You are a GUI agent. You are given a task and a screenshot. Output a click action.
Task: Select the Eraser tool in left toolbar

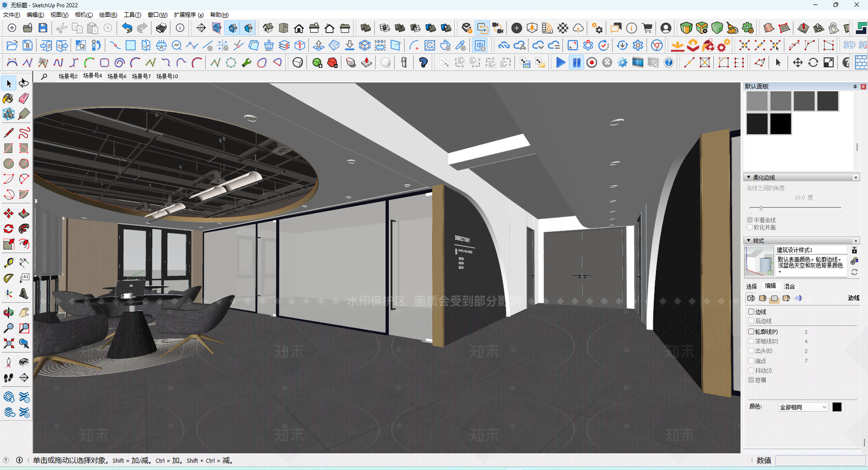coord(24,98)
